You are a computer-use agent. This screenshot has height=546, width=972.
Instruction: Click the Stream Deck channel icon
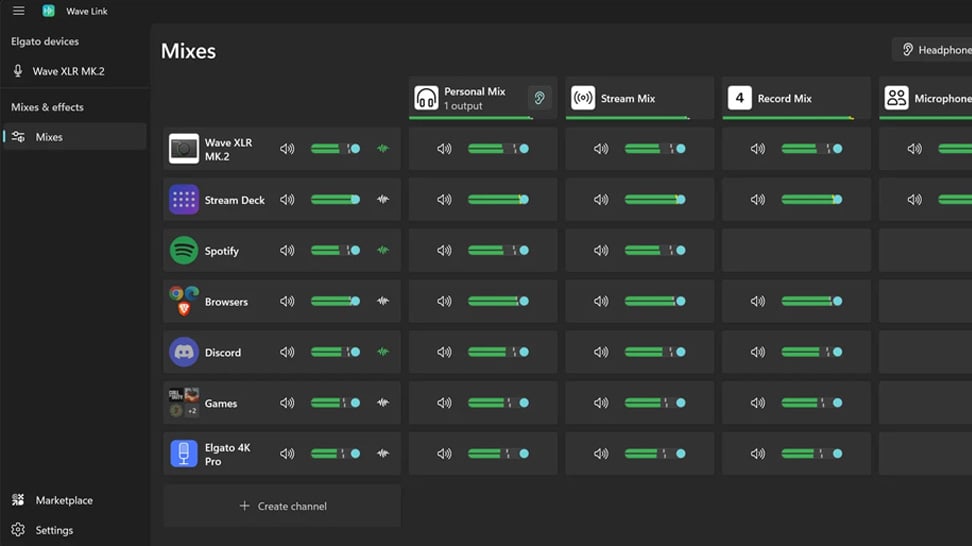coord(184,200)
